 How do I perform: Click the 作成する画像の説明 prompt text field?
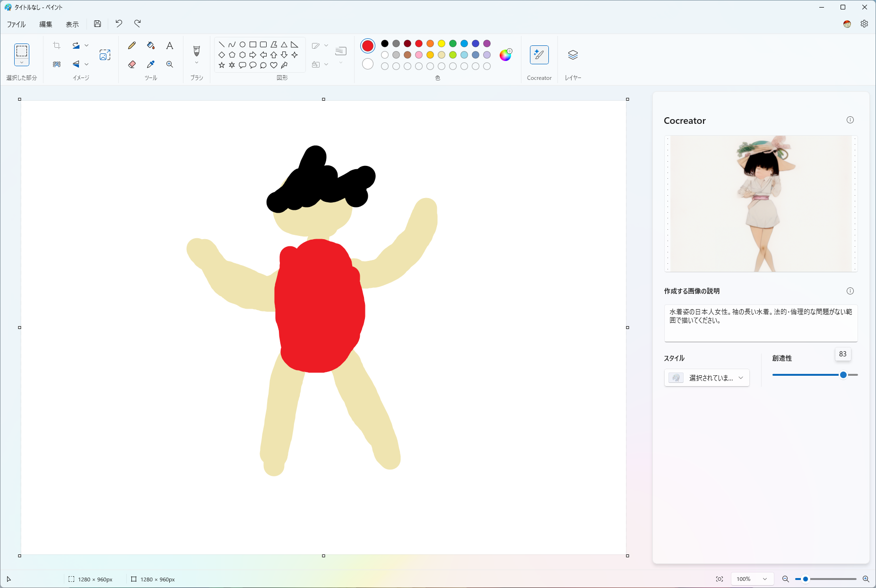tap(760, 323)
